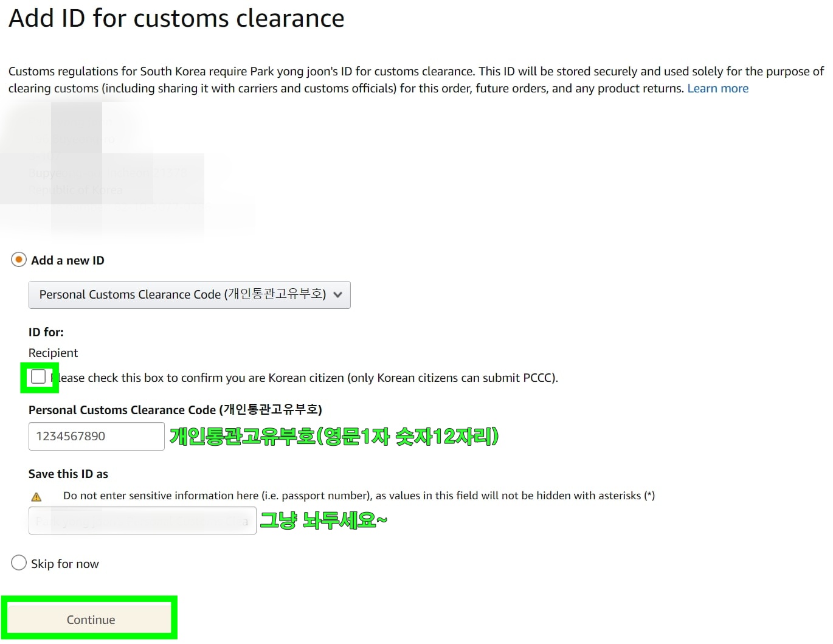This screenshot has height=644, width=833.
Task: Select the Add a new ID radio button
Action: 19,260
